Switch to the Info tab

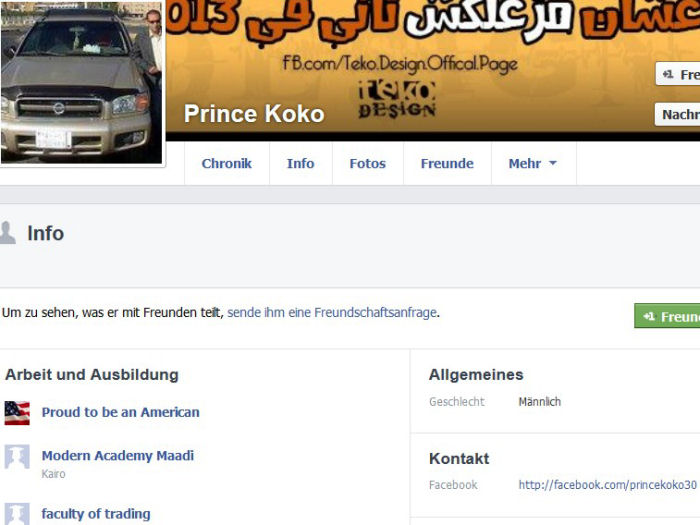click(300, 163)
